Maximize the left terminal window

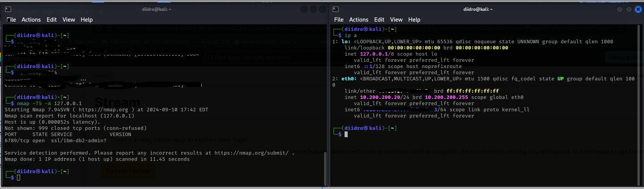point(313,9)
